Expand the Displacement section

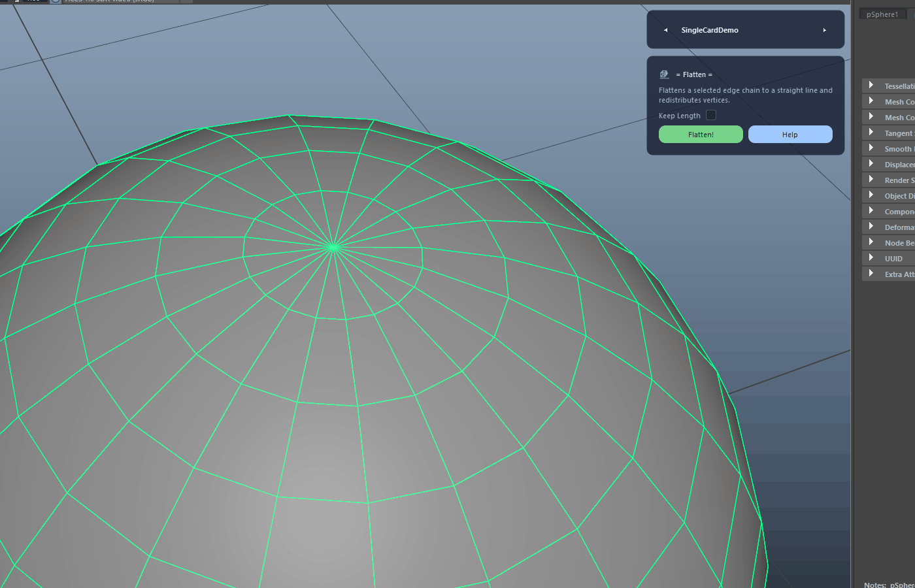[888, 164]
